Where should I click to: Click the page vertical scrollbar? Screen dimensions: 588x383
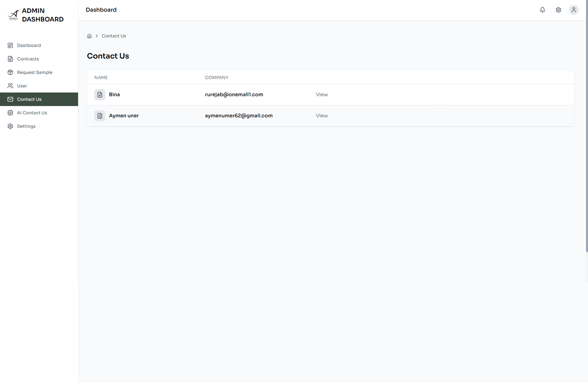[586, 139]
